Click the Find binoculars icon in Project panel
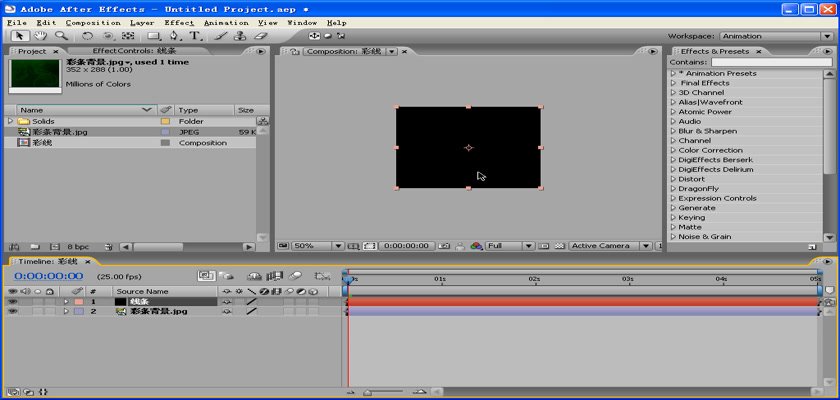This screenshot has width=840, height=400. [x=15, y=247]
